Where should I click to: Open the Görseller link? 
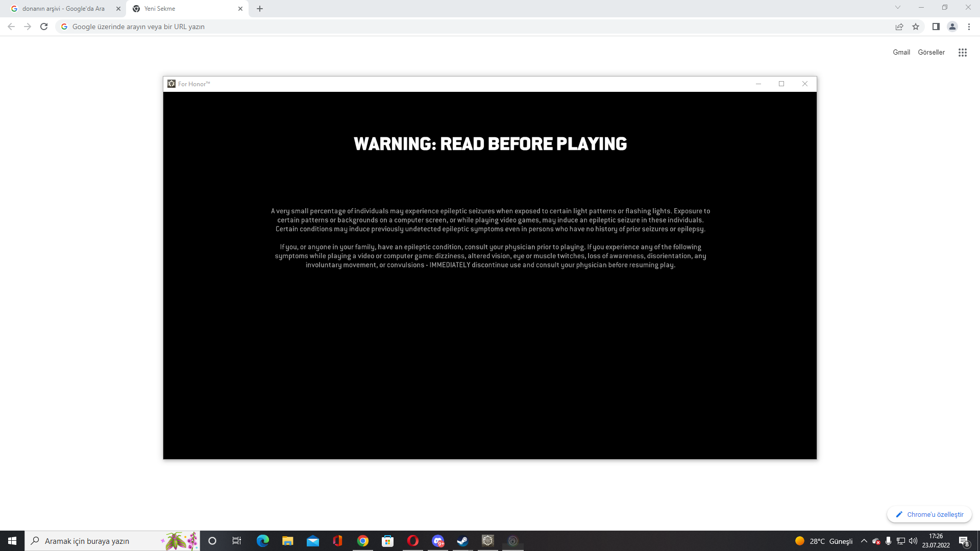pos(931,52)
